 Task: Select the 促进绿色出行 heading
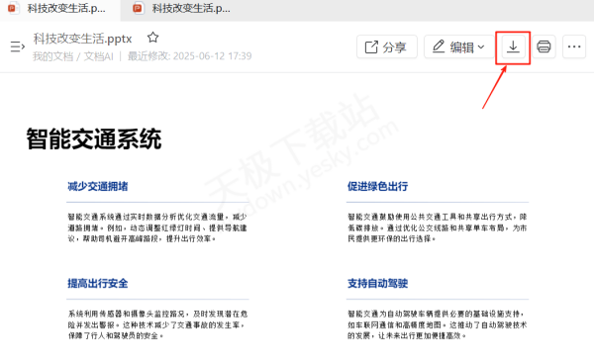[x=378, y=186]
